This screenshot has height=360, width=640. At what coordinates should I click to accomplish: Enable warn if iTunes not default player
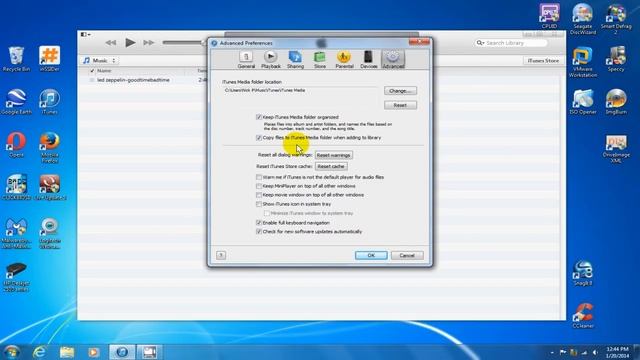point(259,177)
